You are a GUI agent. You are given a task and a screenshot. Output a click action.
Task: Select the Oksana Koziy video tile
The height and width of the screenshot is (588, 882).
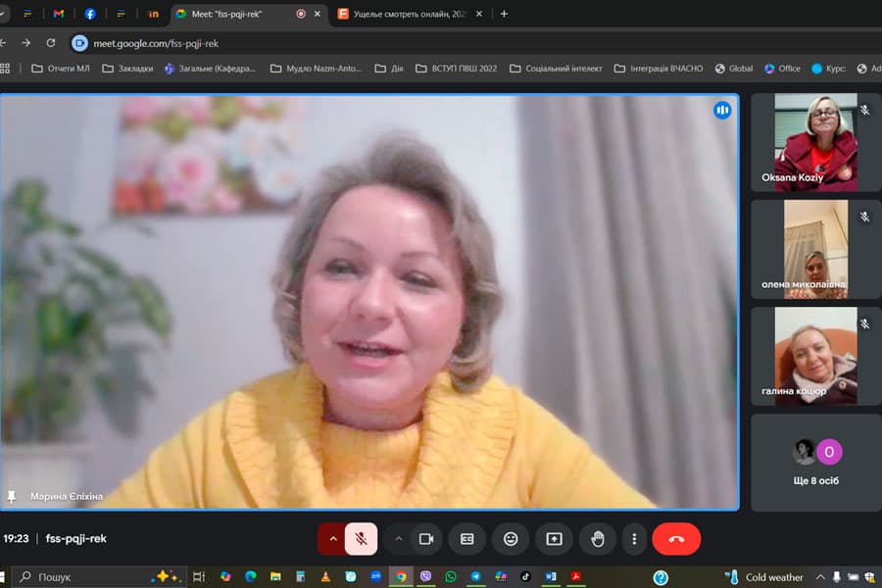(815, 142)
